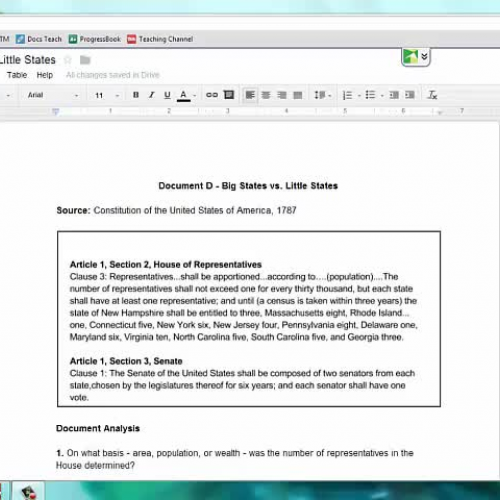This screenshot has width=500, height=500.
Task: Expand the numbered list style dropdown
Action: tap(359, 96)
